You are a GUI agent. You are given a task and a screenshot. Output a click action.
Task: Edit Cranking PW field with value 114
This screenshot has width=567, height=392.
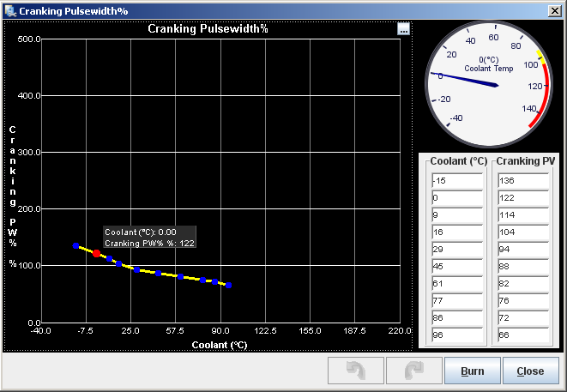click(523, 214)
